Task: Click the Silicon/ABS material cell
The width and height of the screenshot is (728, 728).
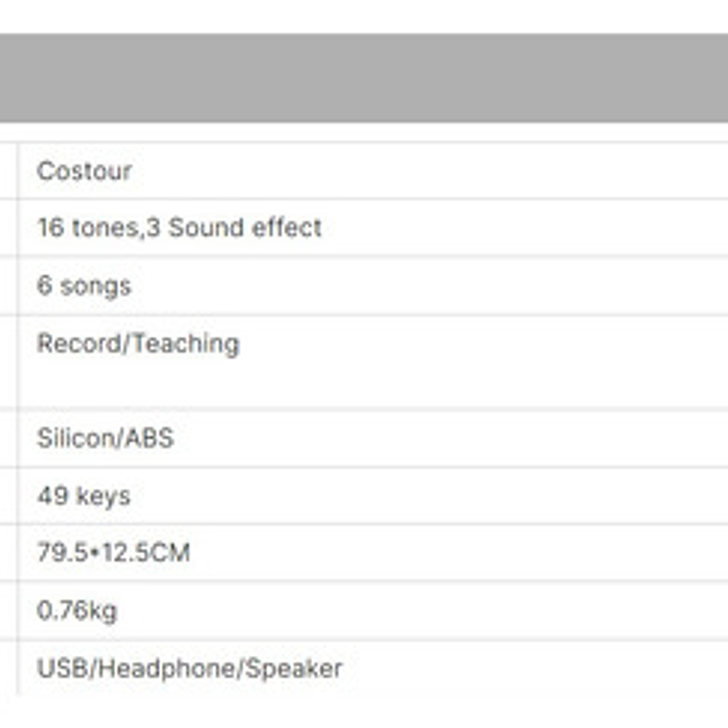Action: click(x=105, y=439)
